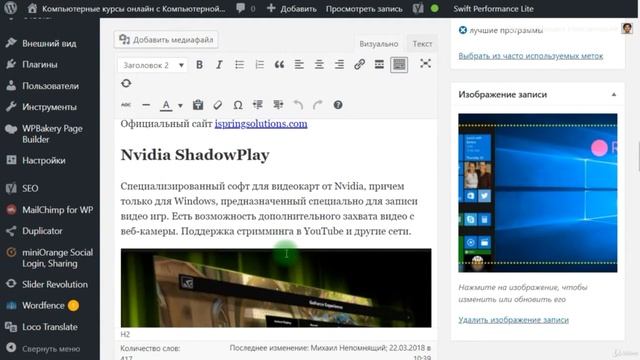Insert a numbered list
The image size is (640, 360).
coord(259,64)
